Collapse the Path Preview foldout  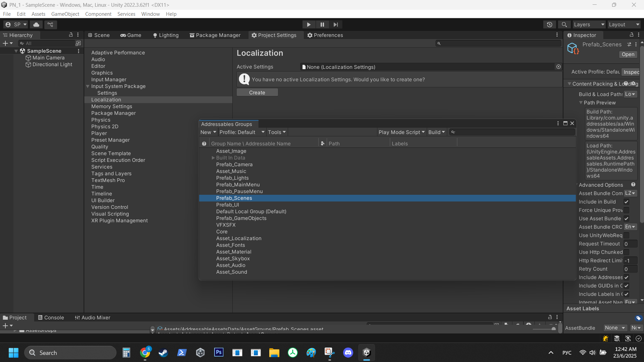[581, 103]
